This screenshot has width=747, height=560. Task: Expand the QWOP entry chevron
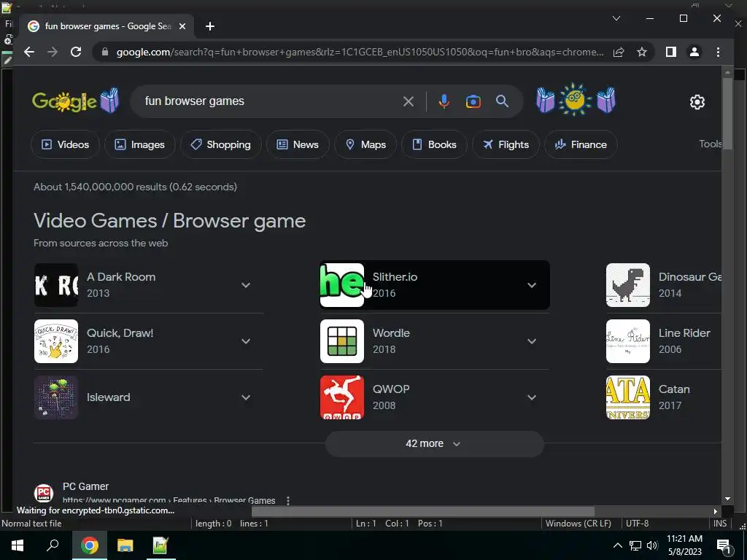(x=532, y=397)
